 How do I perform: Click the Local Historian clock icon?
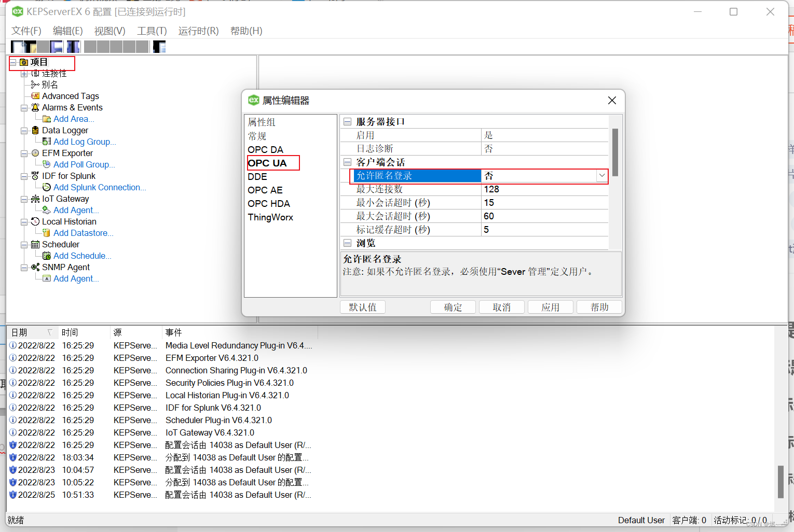click(35, 221)
